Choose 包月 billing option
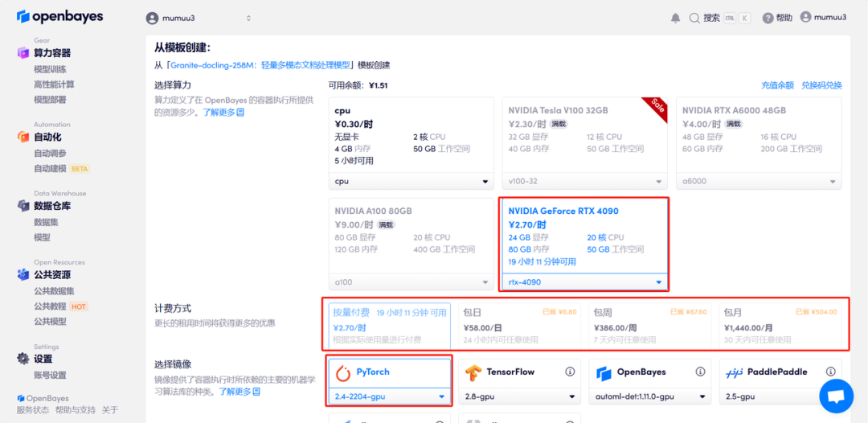 780,326
